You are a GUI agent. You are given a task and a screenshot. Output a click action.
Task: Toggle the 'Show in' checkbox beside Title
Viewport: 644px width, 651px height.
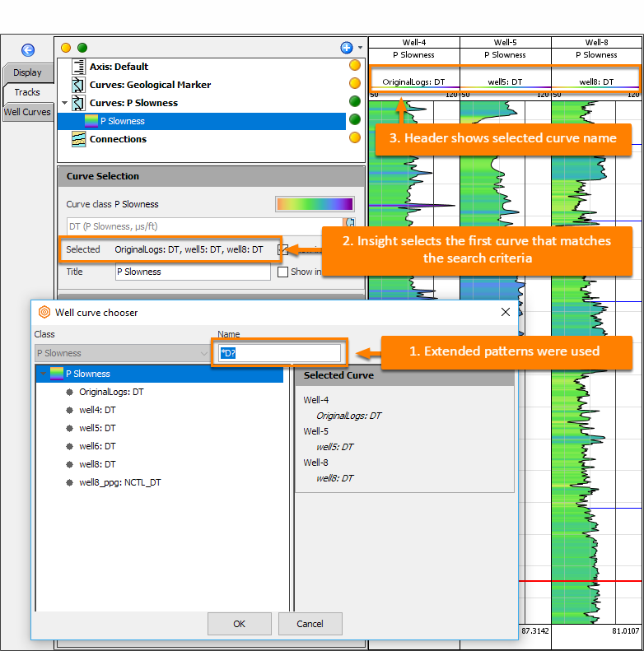pos(282,272)
